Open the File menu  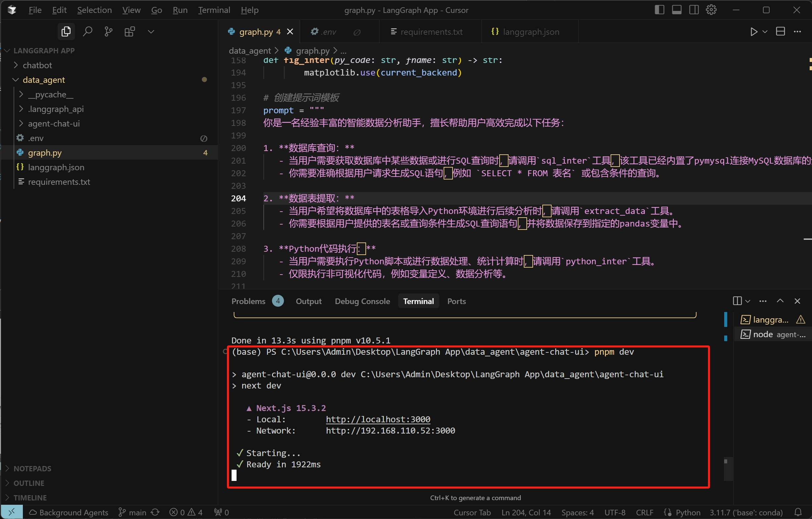35,10
